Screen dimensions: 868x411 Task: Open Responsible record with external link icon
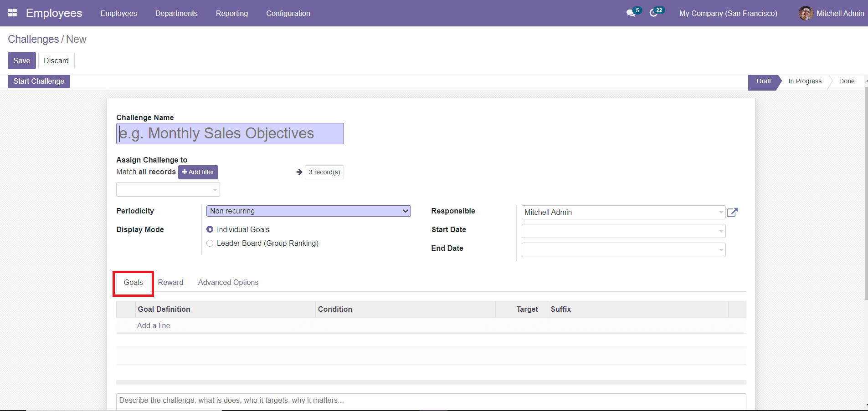coord(732,212)
